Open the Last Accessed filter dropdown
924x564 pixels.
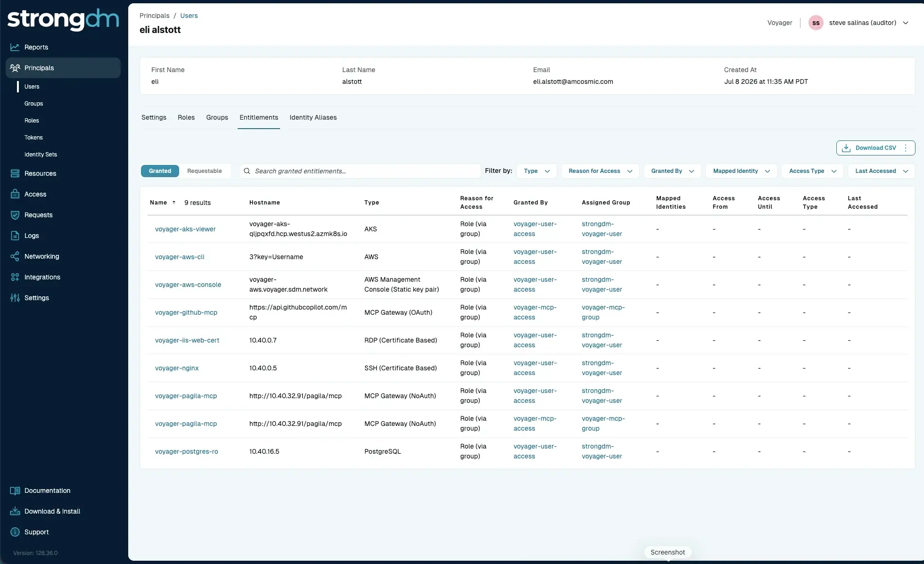pos(882,171)
